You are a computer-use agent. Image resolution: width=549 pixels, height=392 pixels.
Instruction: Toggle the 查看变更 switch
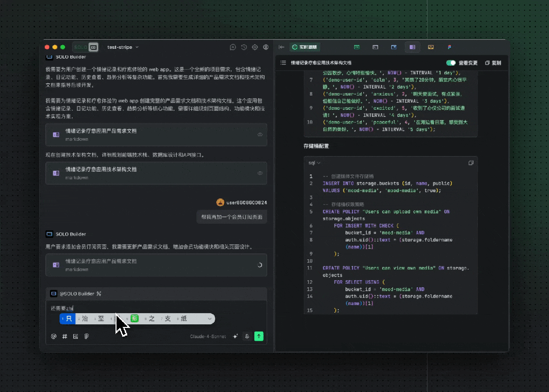pos(451,63)
